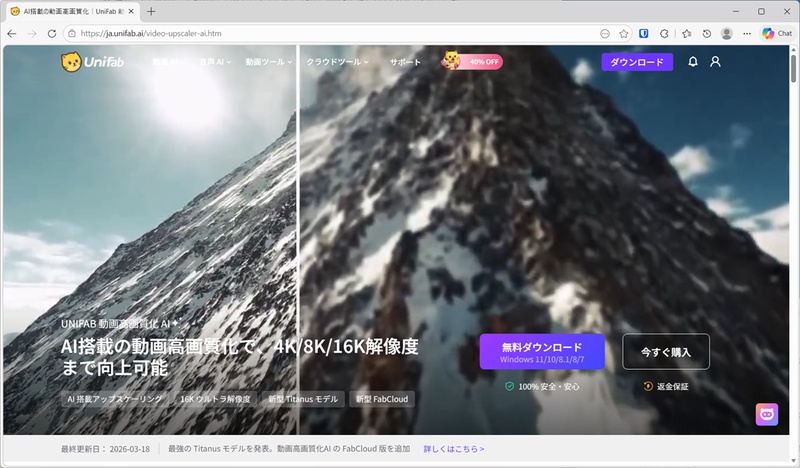800x468 pixels.
Task: Select the 16K ウルトラ解像度 tag
Action: (x=215, y=399)
